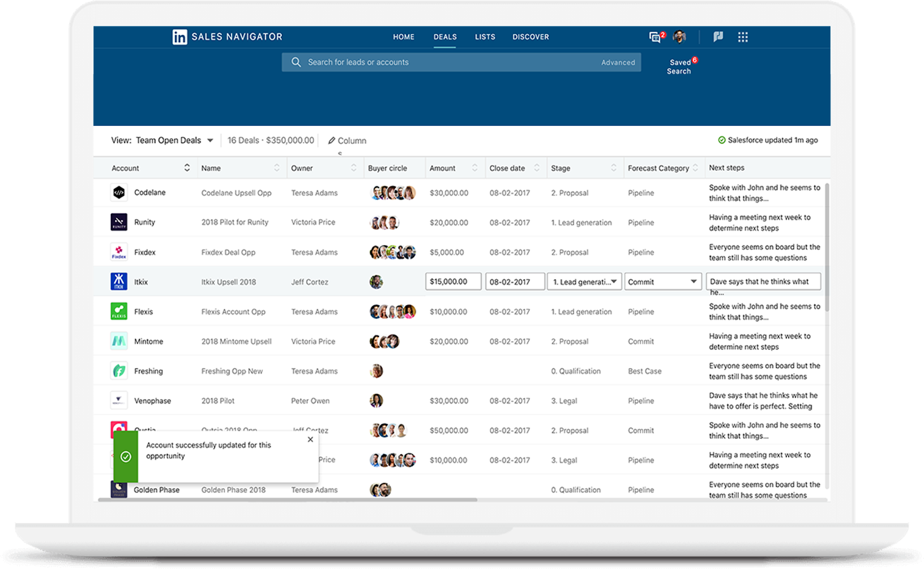Open Codelane Upsell Opp deal

(236, 193)
